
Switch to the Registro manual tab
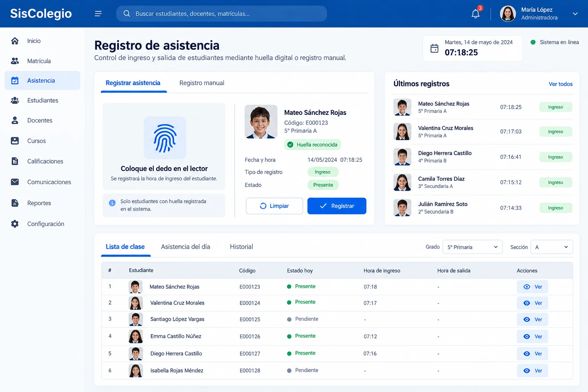pos(202,83)
